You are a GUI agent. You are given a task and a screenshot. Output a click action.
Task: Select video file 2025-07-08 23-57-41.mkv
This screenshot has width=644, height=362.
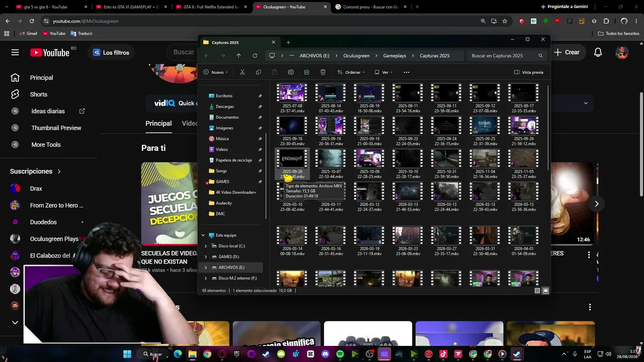(x=292, y=99)
